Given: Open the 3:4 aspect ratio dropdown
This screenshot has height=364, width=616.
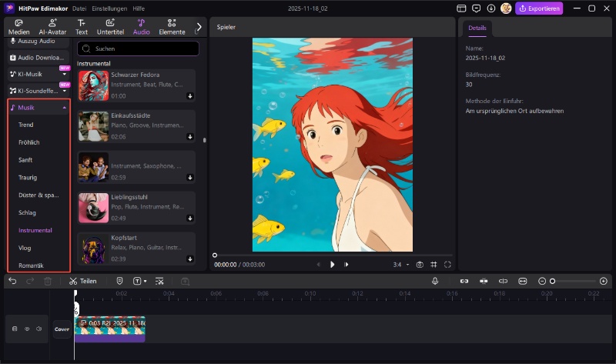Looking at the screenshot, I should (401, 265).
